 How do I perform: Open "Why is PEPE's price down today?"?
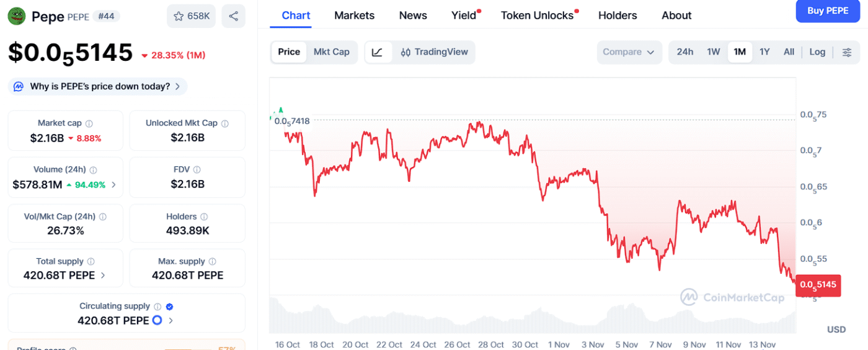tap(98, 86)
